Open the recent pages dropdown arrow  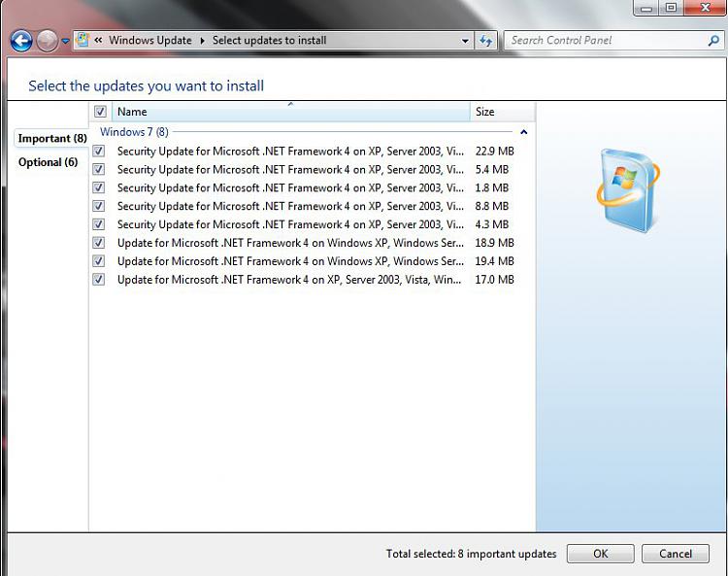tap(65, 42)
